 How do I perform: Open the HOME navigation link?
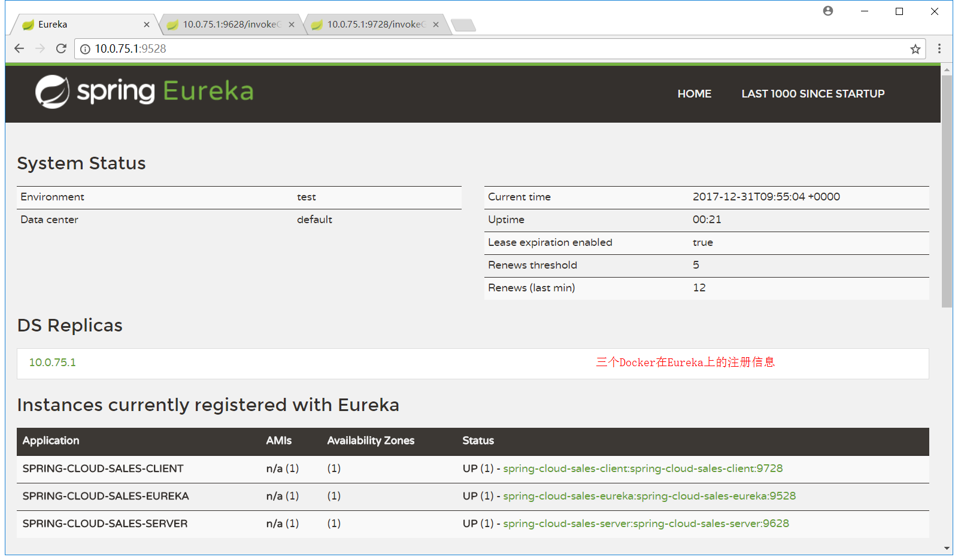point(695,94)
